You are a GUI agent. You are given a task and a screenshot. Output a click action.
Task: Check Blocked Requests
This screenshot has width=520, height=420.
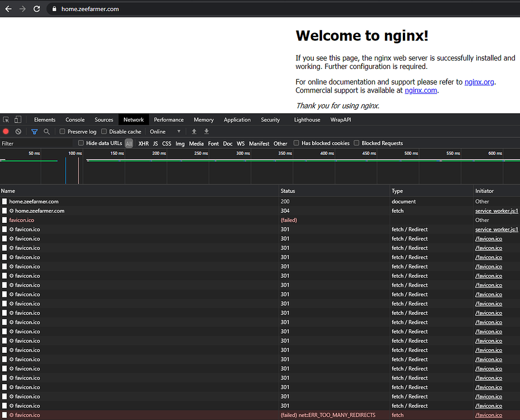[x=356, y=143]
